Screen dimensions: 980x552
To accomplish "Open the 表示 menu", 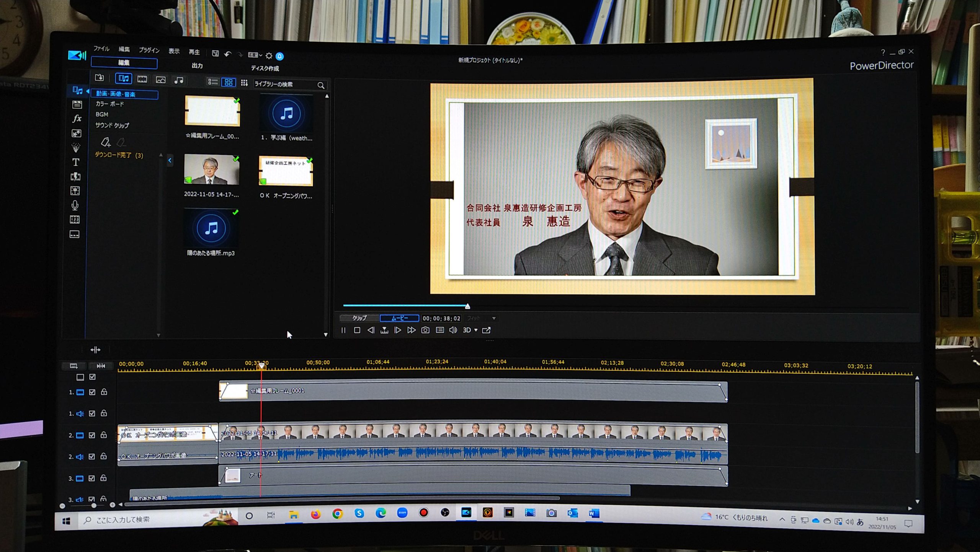I will [x=174, y=51].
